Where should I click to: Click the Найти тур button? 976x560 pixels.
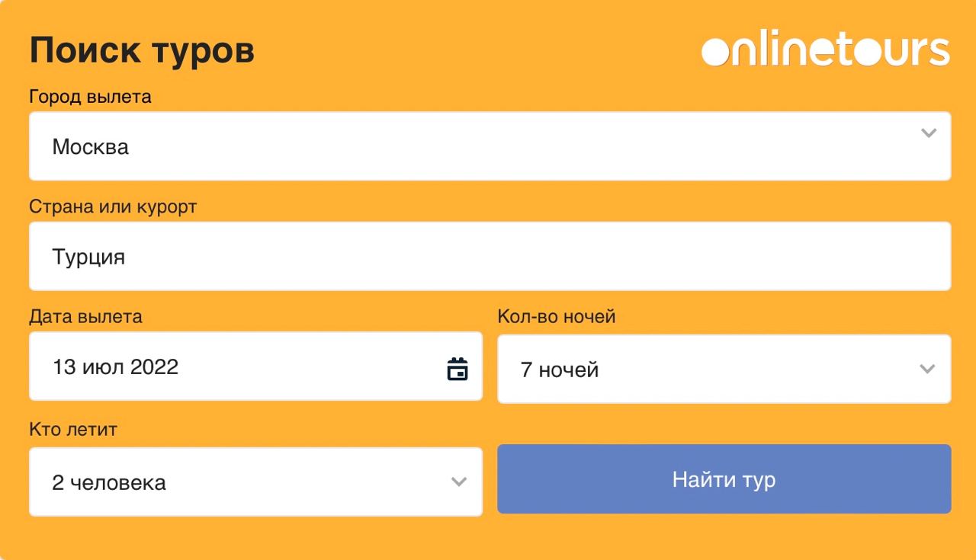[724, 479]
